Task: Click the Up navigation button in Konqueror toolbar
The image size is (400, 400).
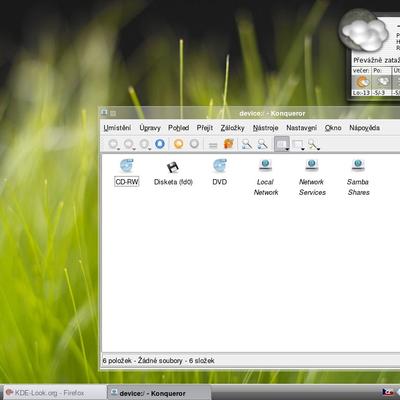Action: (x=113, y=144)
